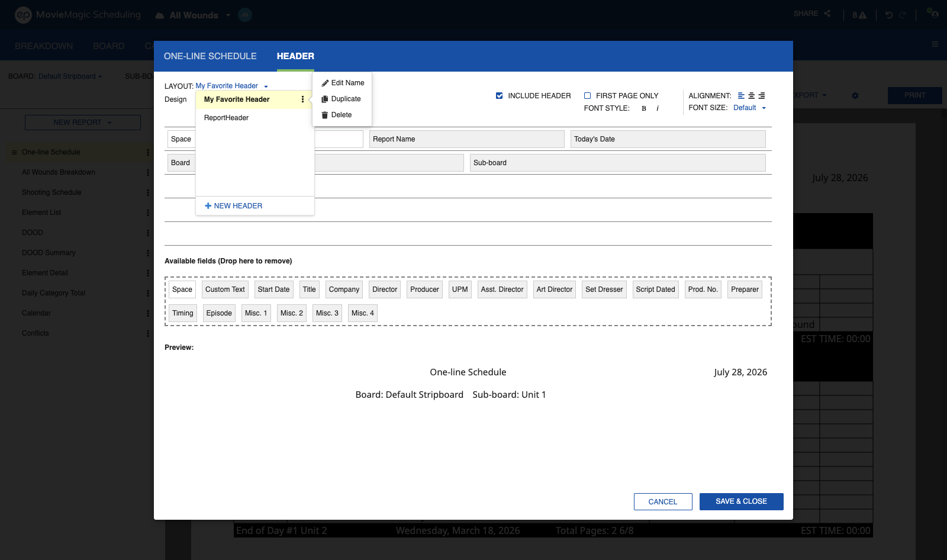
Task: Open options dots for Element List report
Action: [x=148, y=213]
